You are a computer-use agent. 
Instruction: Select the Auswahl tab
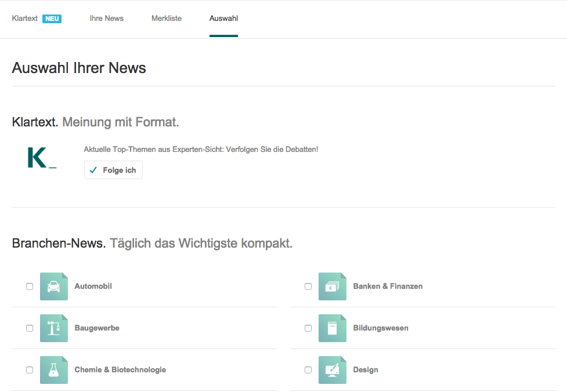click(223, 19)
